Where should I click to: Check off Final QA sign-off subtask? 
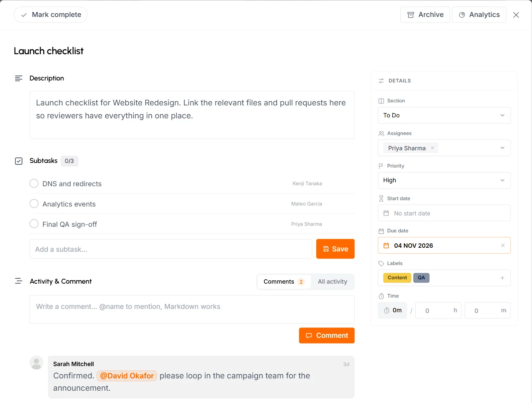(x=34, y=224)
